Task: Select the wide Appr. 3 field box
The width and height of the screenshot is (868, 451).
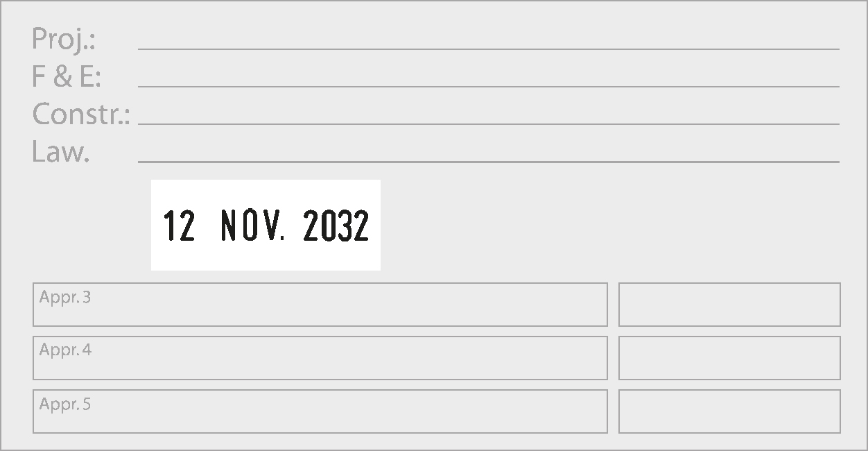Action: tap(320, 305)
